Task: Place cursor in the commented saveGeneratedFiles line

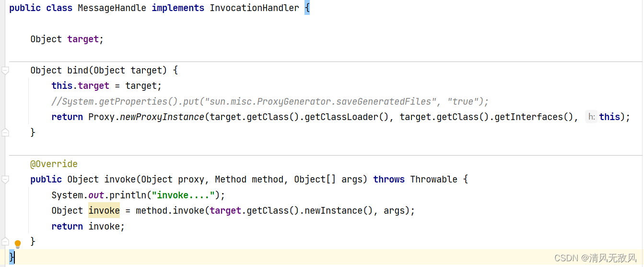Action: [270, 101]
